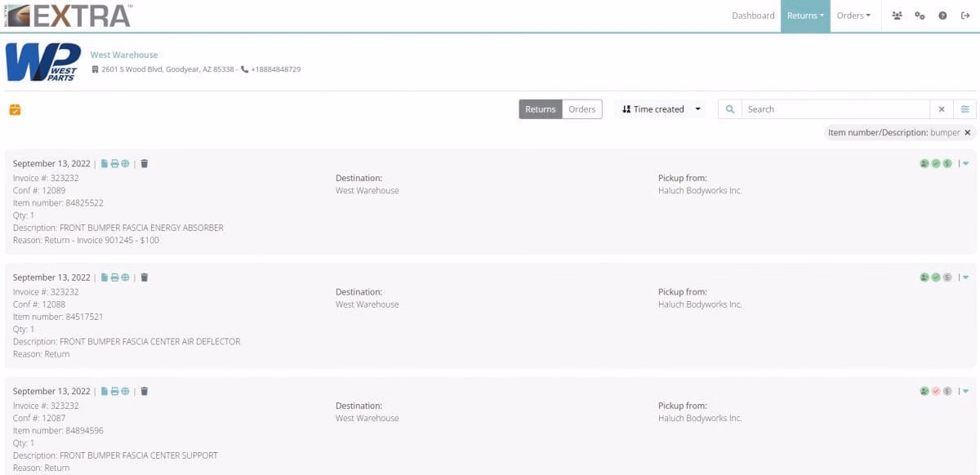Screen dimensions: 980x475
Task: Click item number 84517521
Action: (85, 317)
